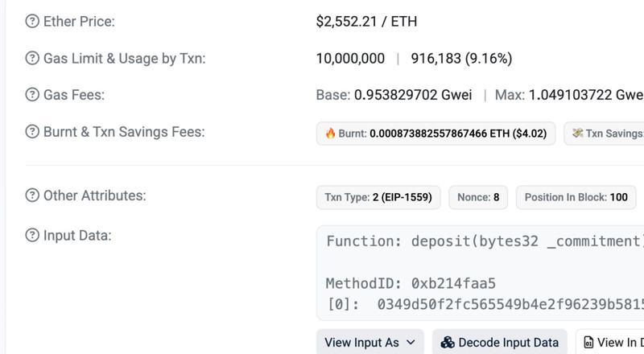644x354 pixels.
Task: Click the Position In Block 100 badge
Action: point(576,197)
